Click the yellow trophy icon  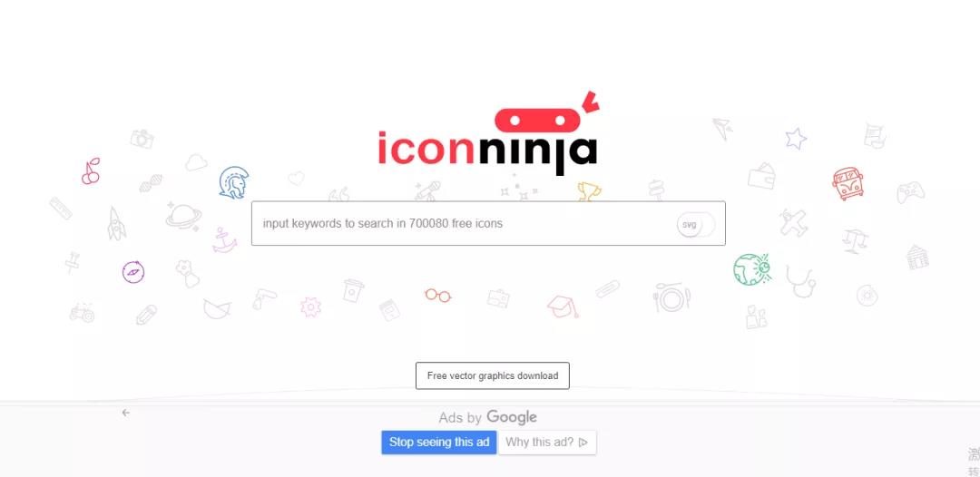point(590,191)
